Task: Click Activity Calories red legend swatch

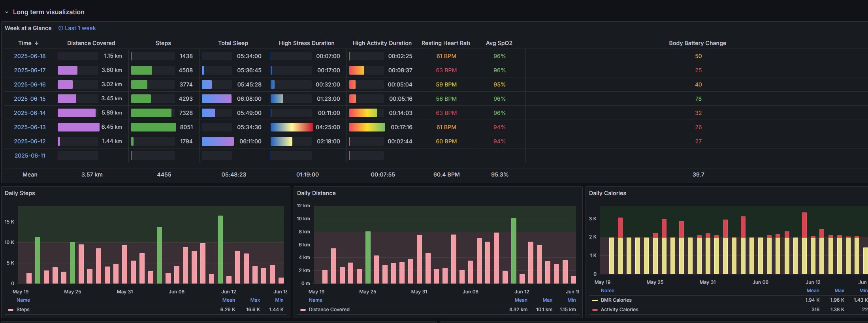Action: tap(595, 310)
